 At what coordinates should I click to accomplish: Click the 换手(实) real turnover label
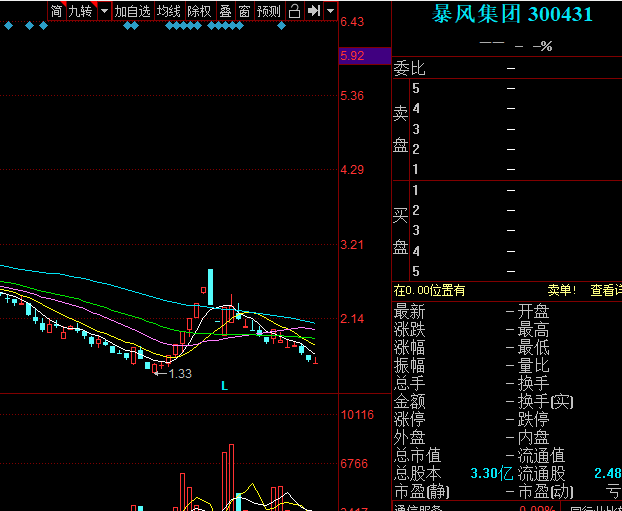[546, 402]
